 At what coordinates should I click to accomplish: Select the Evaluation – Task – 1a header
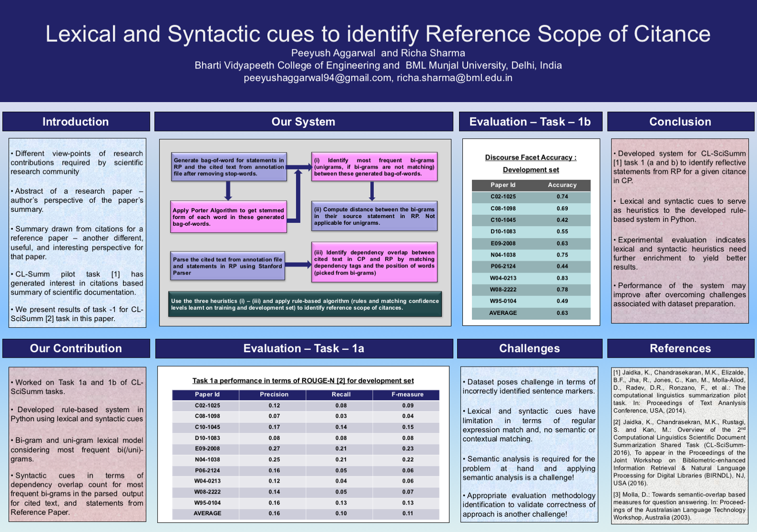[x=303, y=348]
